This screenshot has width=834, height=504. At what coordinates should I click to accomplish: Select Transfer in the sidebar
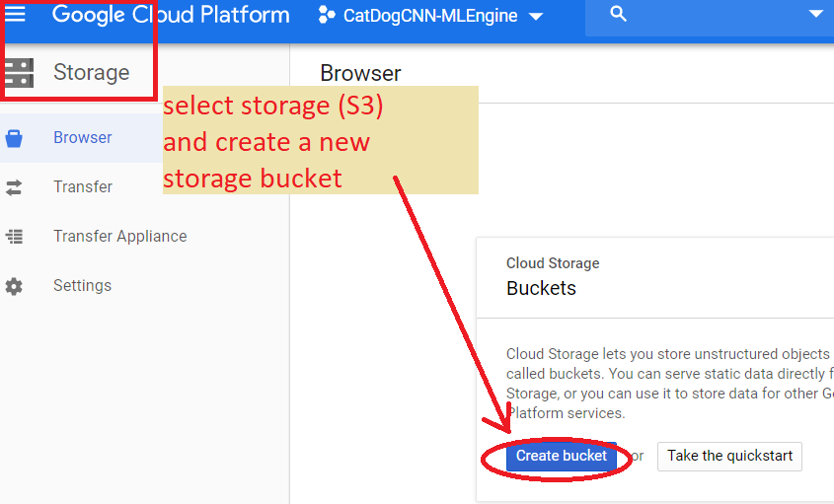(x=83, y=187)
